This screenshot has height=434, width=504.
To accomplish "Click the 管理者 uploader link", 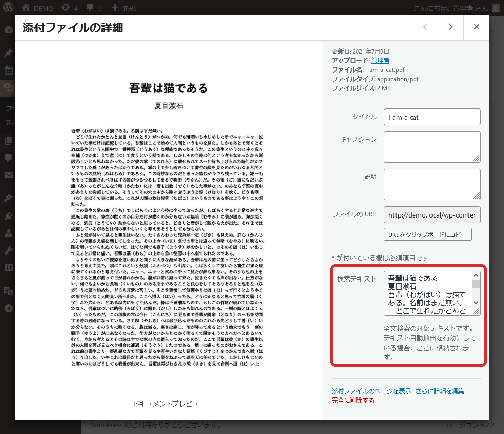I will (380, 60).
